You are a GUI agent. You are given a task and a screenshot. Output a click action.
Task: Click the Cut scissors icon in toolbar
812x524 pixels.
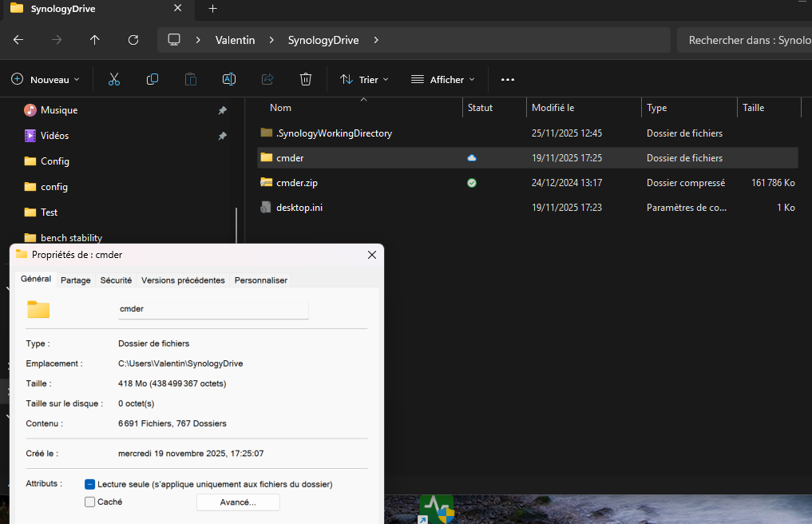point(113,79)
